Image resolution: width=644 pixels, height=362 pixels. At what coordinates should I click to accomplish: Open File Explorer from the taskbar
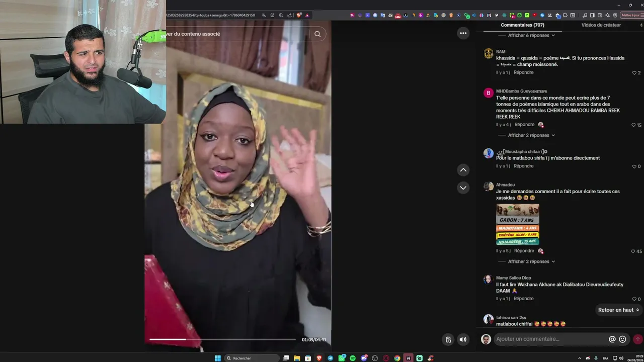(x=297, y=358)
